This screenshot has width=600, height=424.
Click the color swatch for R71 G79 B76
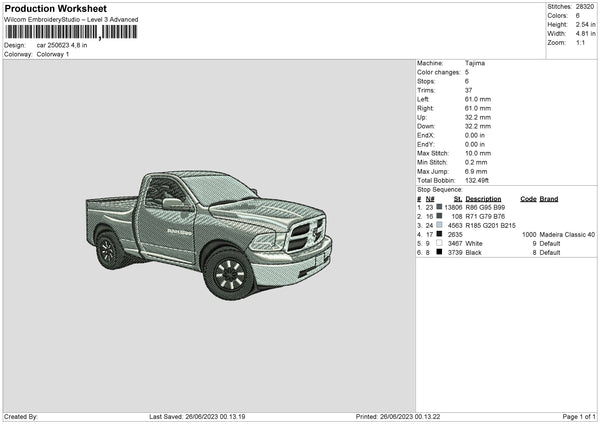coord(439,216)
